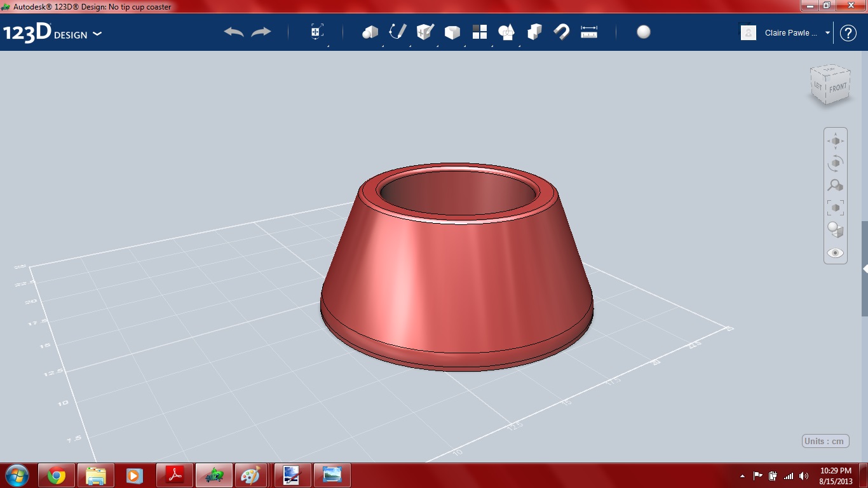Click the FRONT face of the view cube

coord(838,88)
